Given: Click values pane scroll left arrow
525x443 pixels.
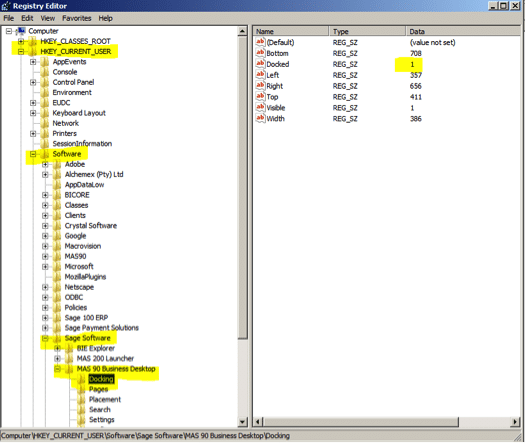Looking at the screenshot, I should pyautogui.click(x=257, y=422).
